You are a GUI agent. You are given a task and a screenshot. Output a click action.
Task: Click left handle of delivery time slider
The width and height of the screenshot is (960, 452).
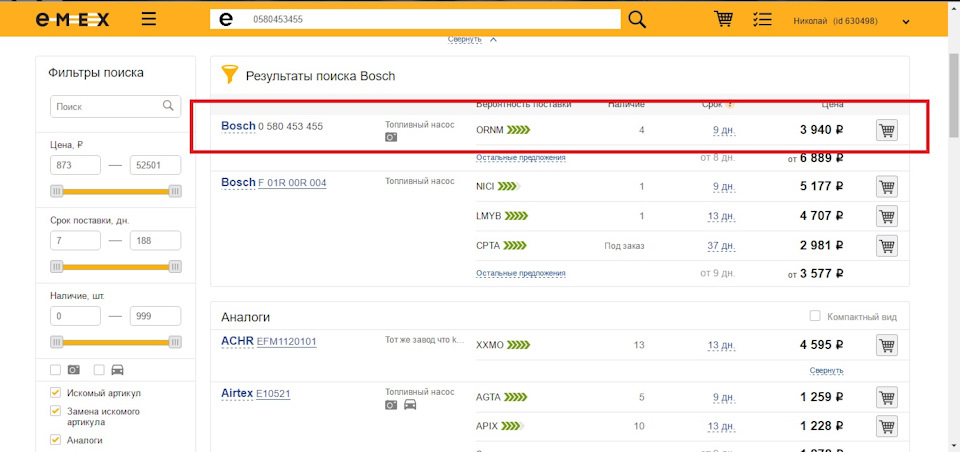tap(57, 267)
